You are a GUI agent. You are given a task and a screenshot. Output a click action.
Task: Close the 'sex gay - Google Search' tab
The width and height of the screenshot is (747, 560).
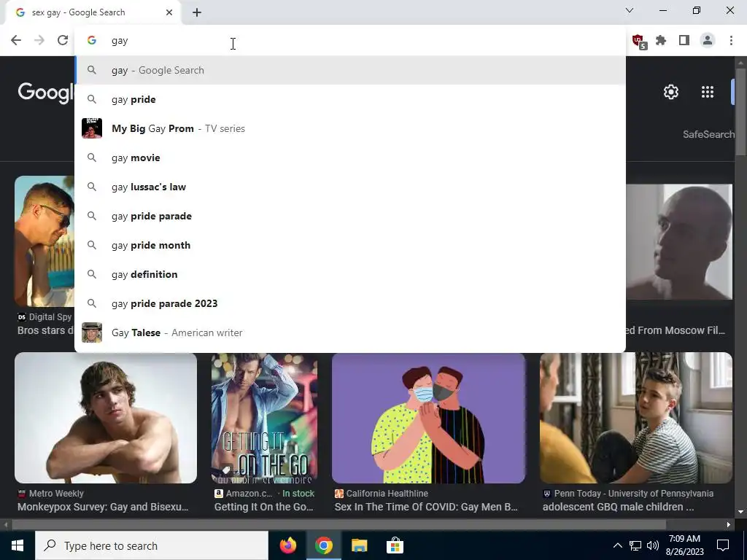point(169,12)
